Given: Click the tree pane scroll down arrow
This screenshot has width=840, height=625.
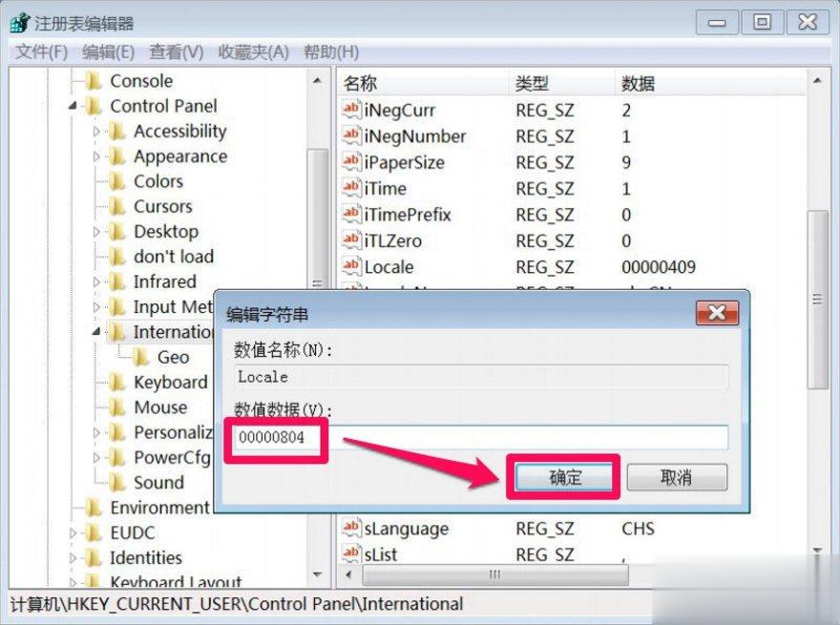Looking at the screenshot, I should pyautogui.click(x=318, y=574).
